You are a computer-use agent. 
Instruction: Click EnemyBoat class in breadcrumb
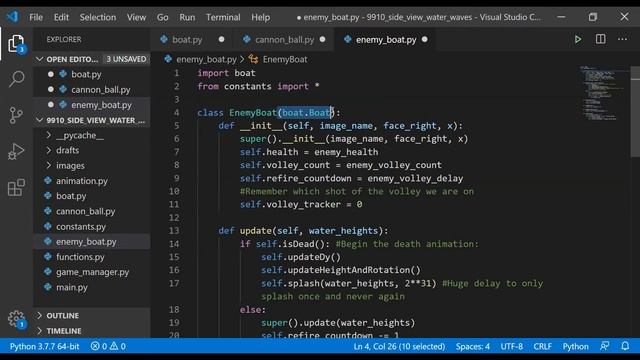pyautogui.click(x=285, y=59)
